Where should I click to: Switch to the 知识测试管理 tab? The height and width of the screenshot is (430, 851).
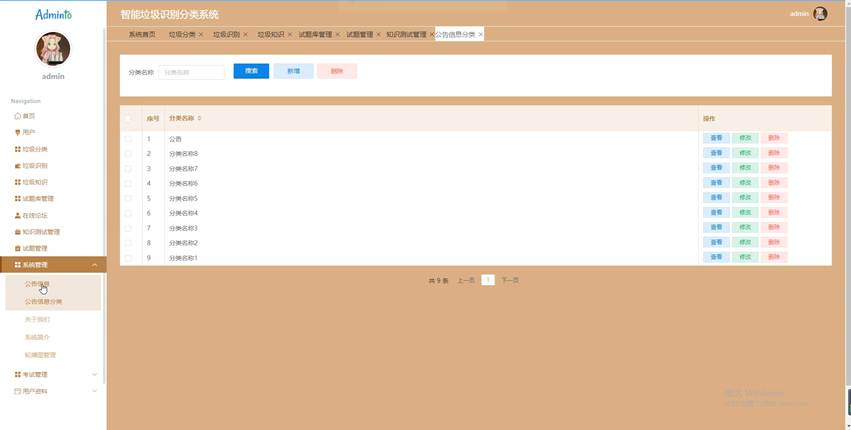pos(406,34)
